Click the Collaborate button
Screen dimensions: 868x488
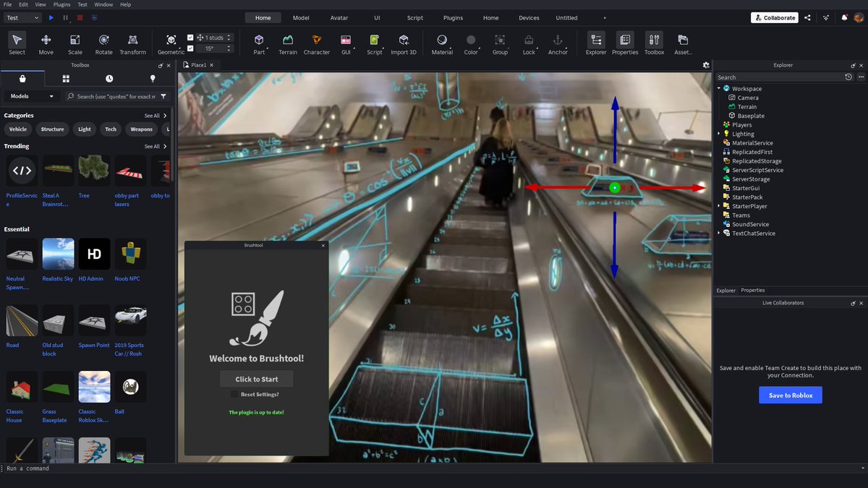774,17
